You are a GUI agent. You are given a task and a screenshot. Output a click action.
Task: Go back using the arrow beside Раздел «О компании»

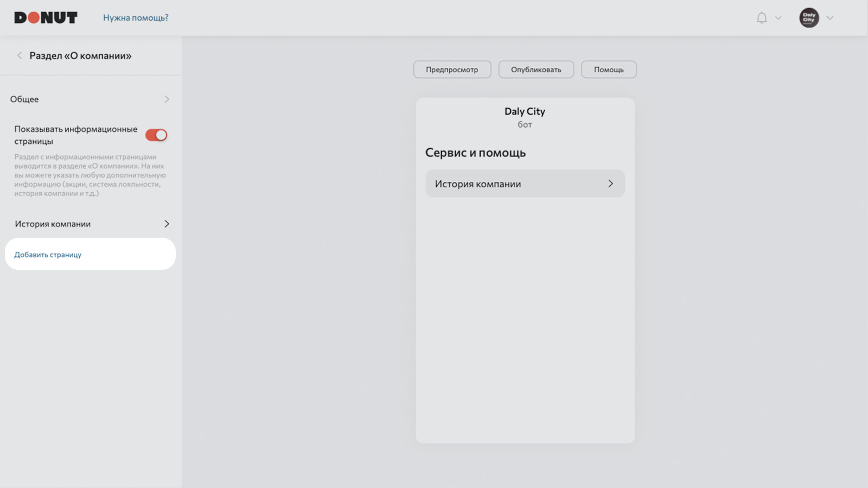(x=20, y=55)
